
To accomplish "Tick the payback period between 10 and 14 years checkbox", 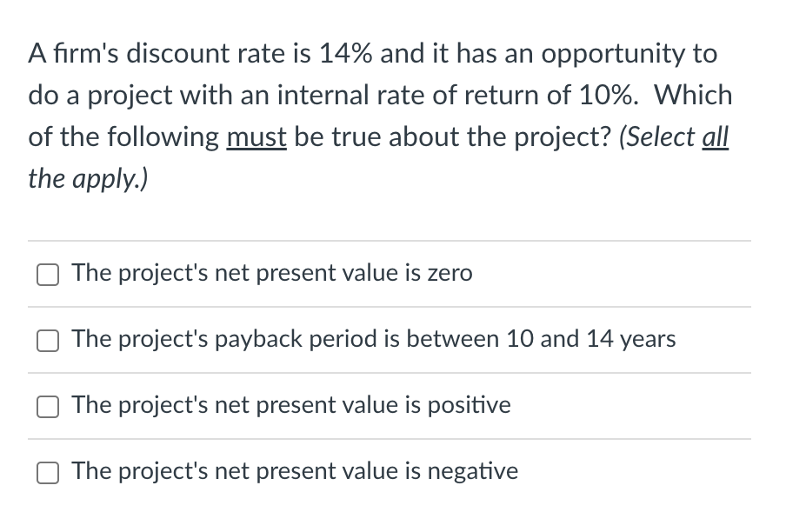I will click(x=48, y=341).
